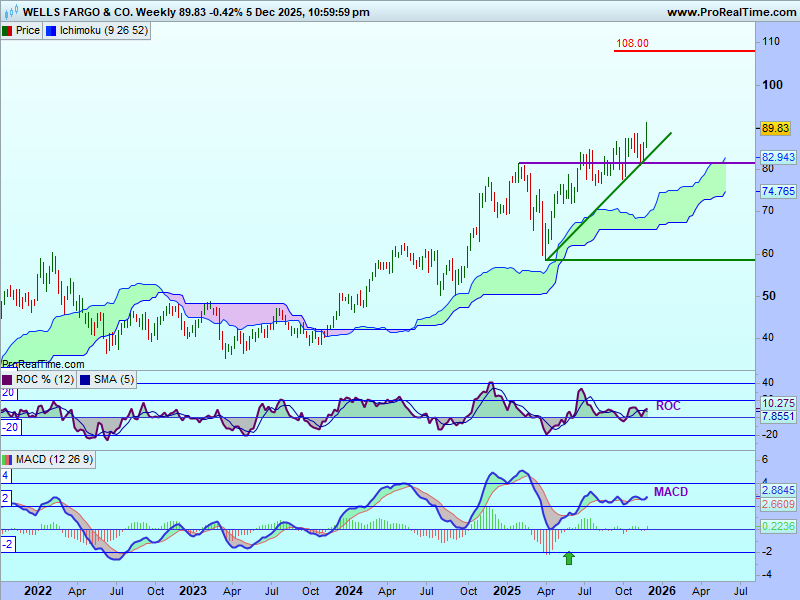This screenshot has width=800, height=600.
Task: Open the Ichimoku (9 26 52) indicator settings
Action: 104,30
